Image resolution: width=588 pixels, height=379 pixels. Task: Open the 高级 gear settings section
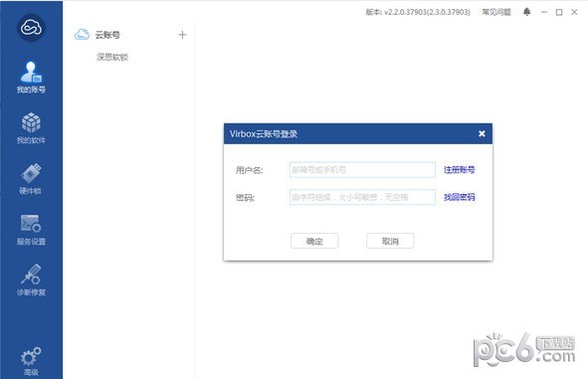coord(31,361)
